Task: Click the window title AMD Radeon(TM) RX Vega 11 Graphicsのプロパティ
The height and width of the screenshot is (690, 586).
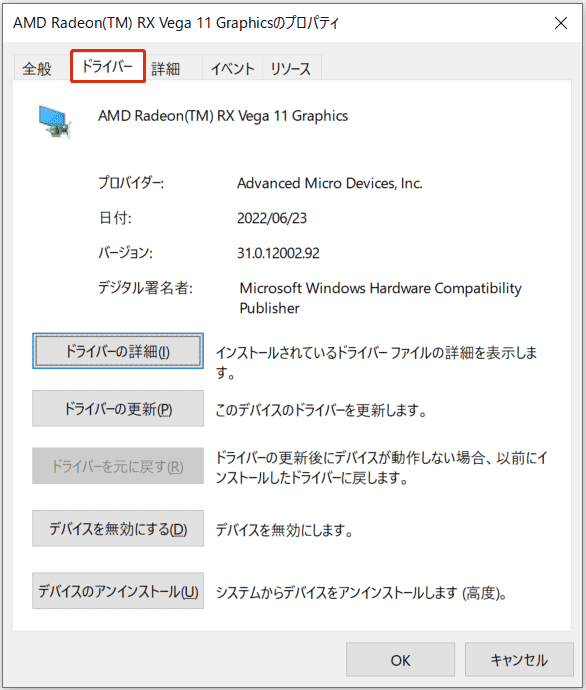Action: click(x=176, y=23)
